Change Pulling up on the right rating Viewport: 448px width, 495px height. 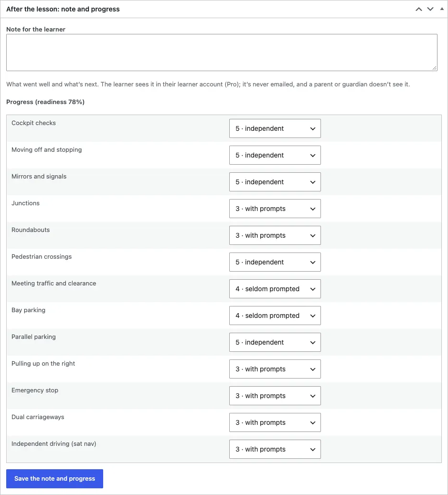(x=275, y=369)
